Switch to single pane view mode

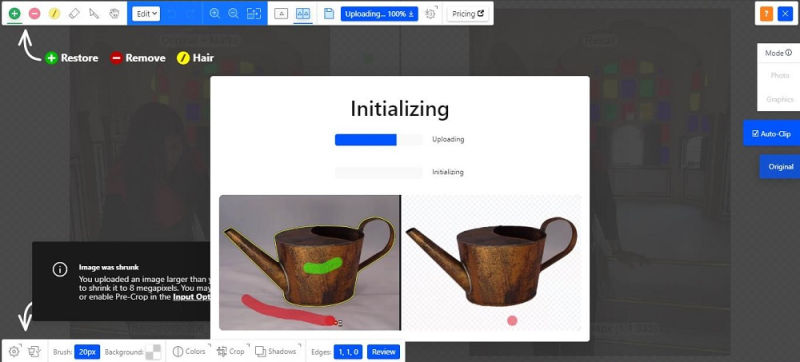click(281, 14)
